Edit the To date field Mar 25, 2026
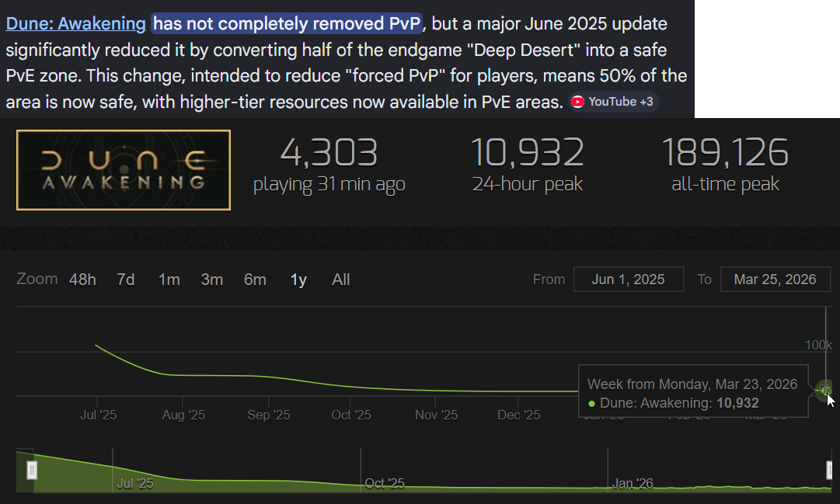The image size is (840, 504). 776,280
